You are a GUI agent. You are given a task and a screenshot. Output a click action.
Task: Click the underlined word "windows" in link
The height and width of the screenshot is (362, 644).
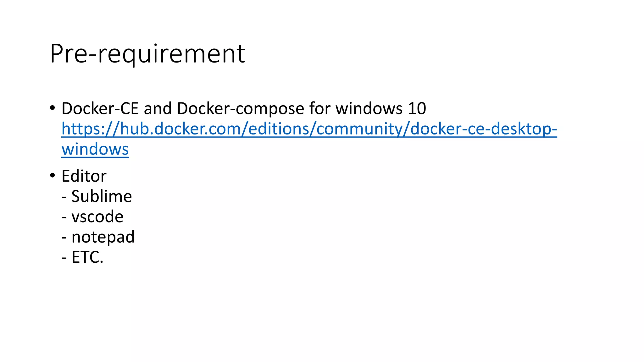coord(95,149)
